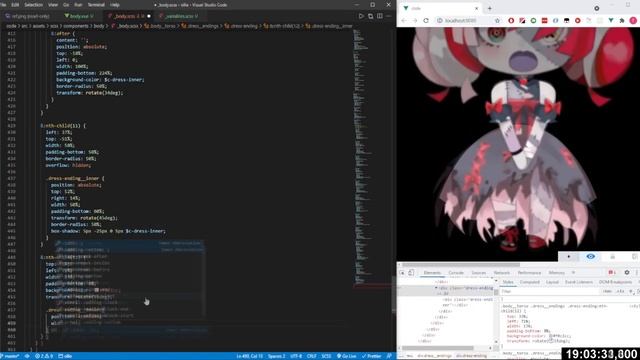Click the _body.scss breadcrumb segment
This screenshot has width=640, height=360.
pos(125,26)
